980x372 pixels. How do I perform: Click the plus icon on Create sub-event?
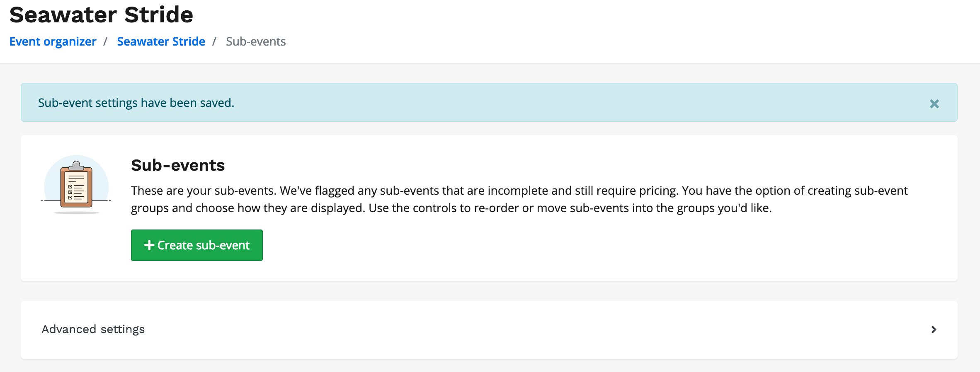pos(149,245)
